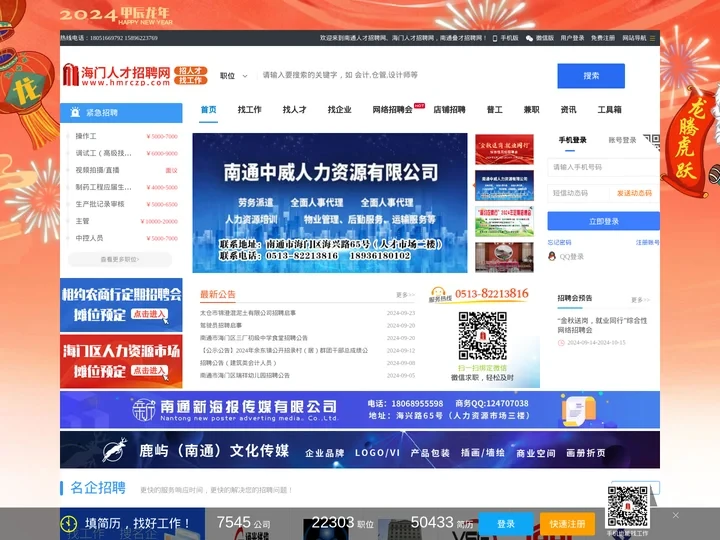Image resolution: width=720 pixels, height=540 pixels.
Task: Open the 普工 navigation item
Action: click(x=495, y=110)
